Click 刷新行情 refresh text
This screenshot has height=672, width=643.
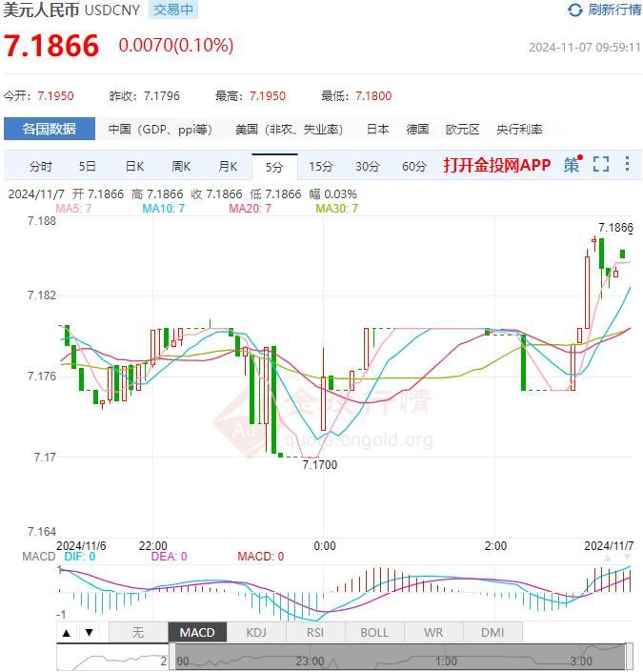(x=614, y=10)
